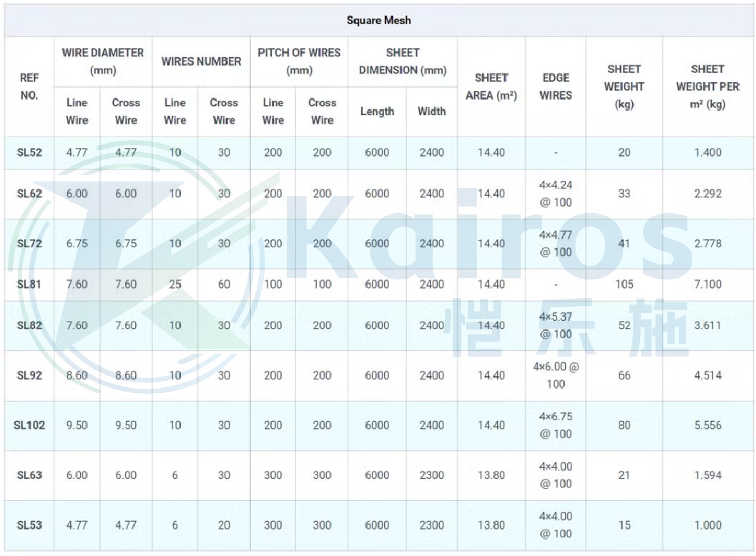The width and height of the screenshot is (756, 556).
Task: Select the Length subheader under Sheet Dimension
Action: click(377, 111)
